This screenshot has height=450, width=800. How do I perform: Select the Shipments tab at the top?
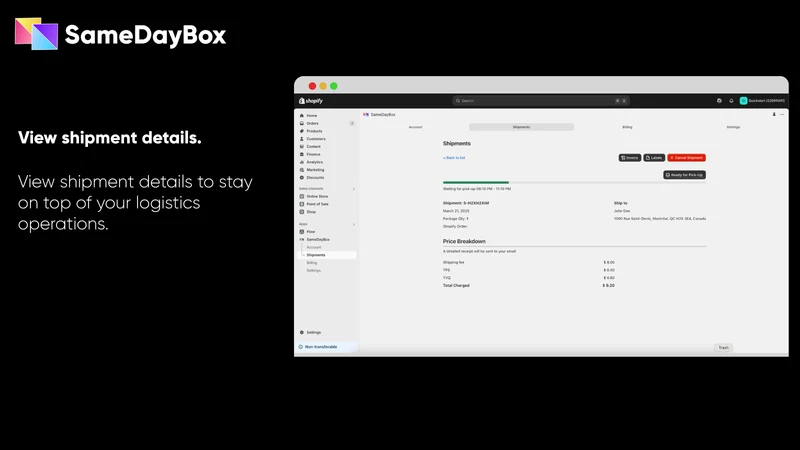[x=521, y=127]
